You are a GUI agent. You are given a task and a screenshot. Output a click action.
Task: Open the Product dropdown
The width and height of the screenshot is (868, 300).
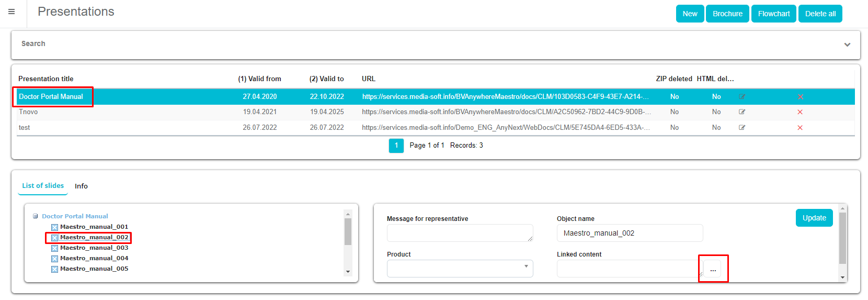point(460,268)
